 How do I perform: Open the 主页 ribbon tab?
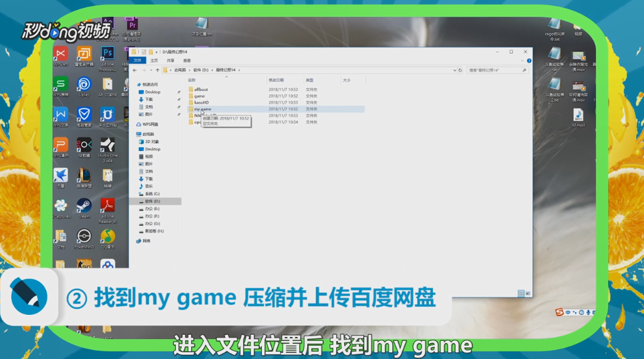pyautogui.click(x=154, y=61)
